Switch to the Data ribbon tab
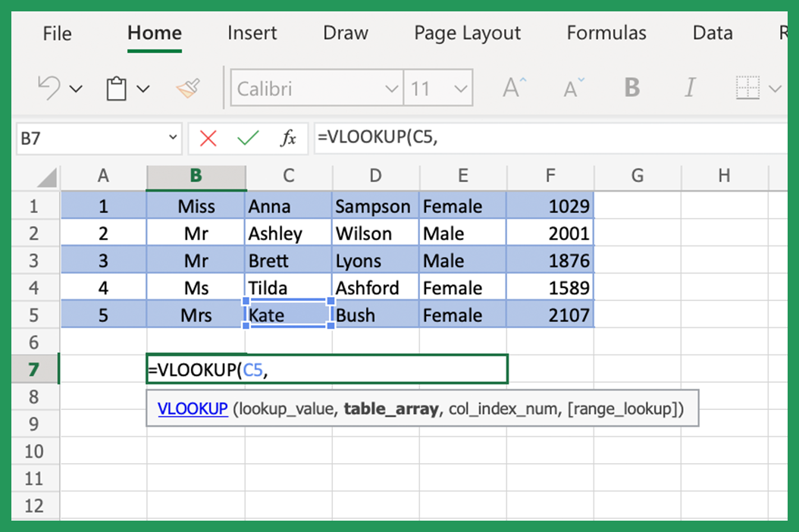This screenshot has height=532, width=799. pos(711,33)
